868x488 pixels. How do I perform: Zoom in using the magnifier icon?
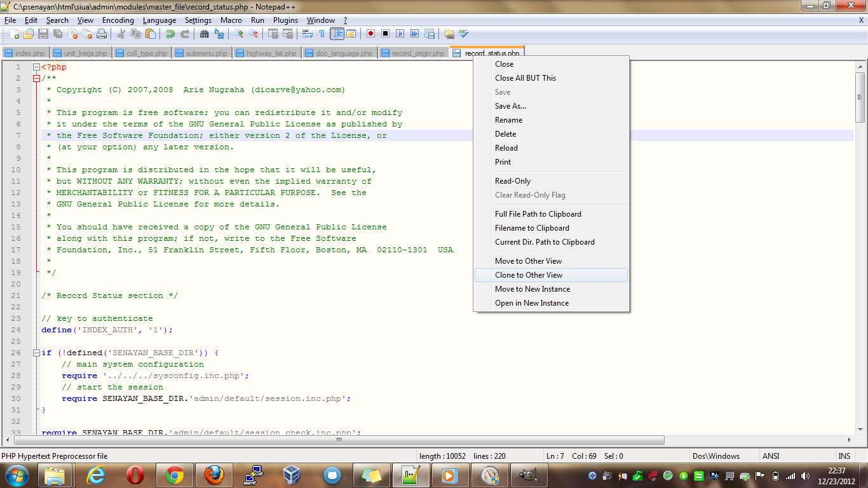point(238,34)
